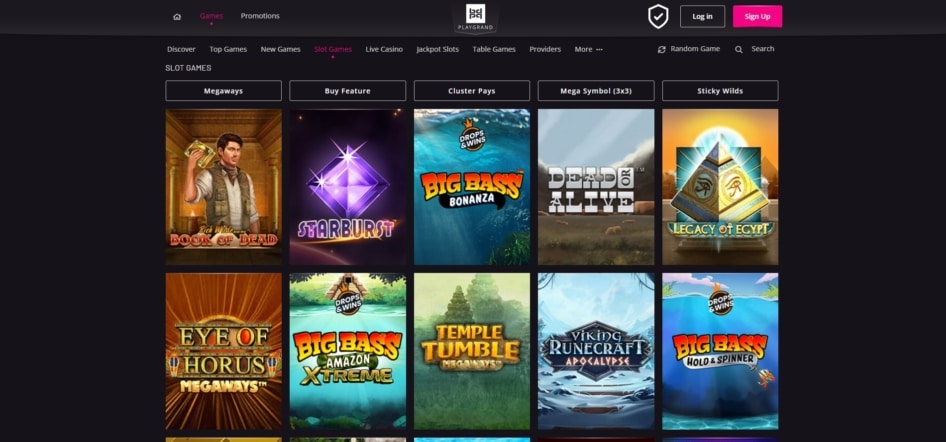Open the Book of Dead game

(x=223, y=187)
